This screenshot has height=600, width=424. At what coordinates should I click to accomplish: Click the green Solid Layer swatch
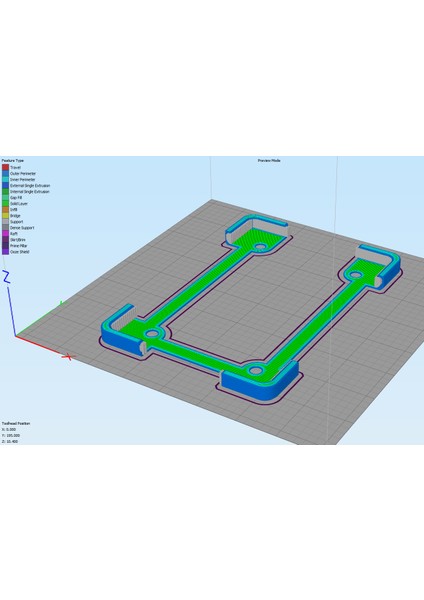pyautogui.click(x=5, y=204)
